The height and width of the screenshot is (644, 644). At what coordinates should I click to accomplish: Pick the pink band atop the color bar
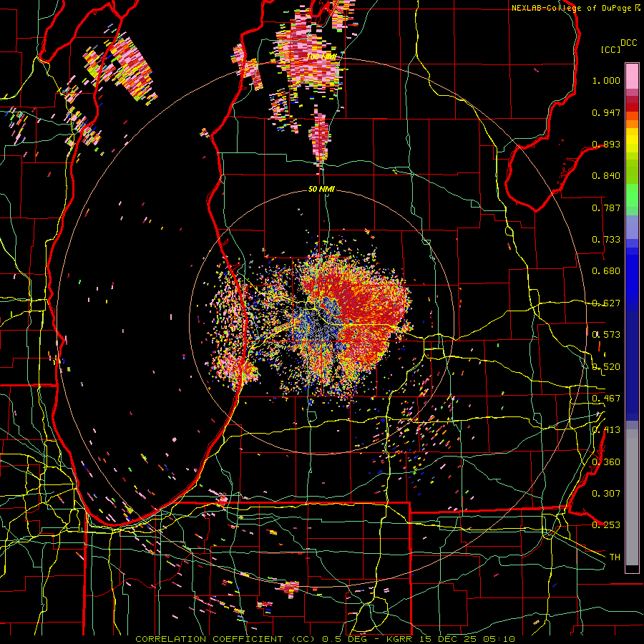point(632,77)
